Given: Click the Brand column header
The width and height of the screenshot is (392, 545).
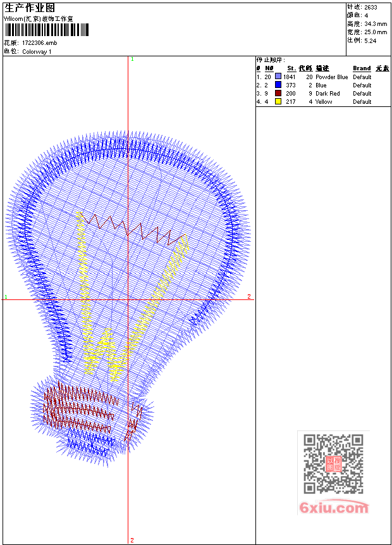Looking at the screenshot, I should pyautogui.click(x=362, y=68).
